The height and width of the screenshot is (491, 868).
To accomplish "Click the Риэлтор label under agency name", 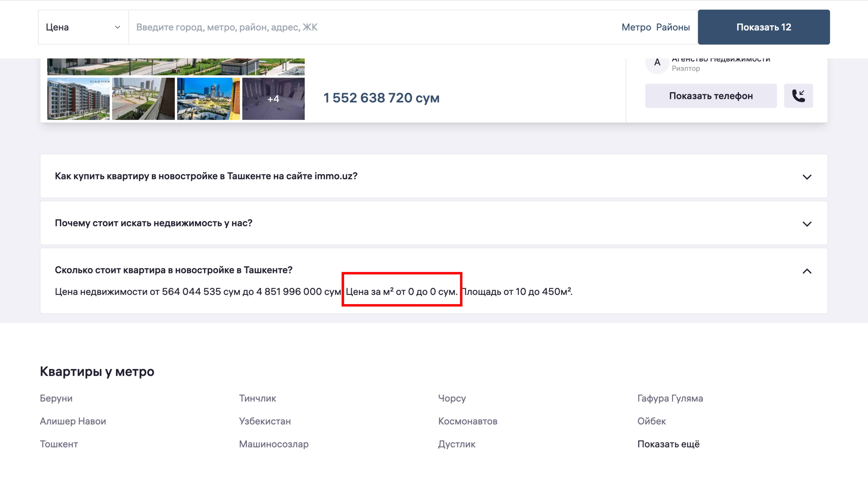I will point(686,69).
